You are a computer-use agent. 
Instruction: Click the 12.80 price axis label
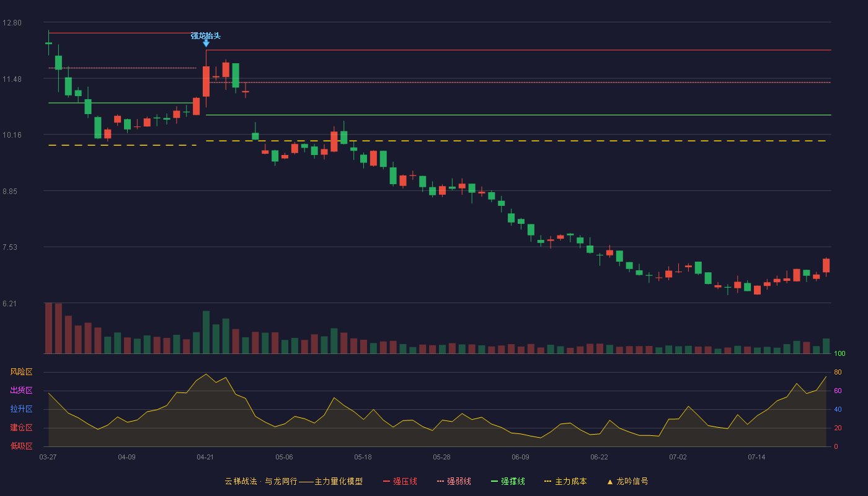click(12, 23)
